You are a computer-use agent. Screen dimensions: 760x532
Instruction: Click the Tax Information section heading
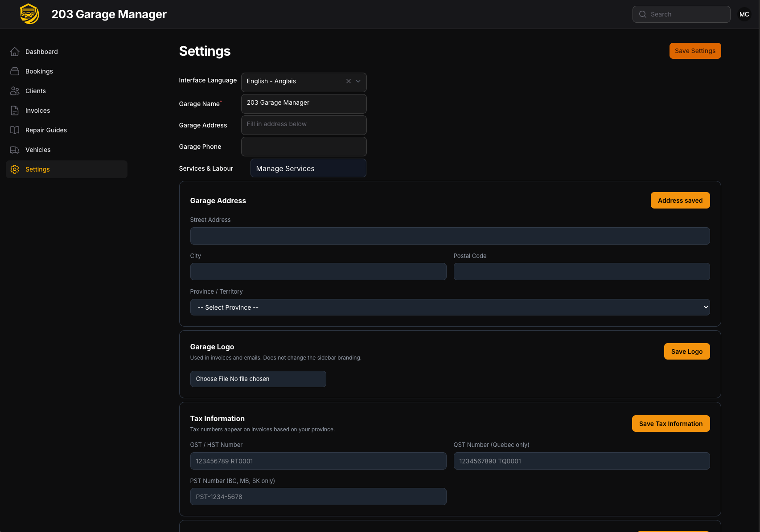[218, 418]
